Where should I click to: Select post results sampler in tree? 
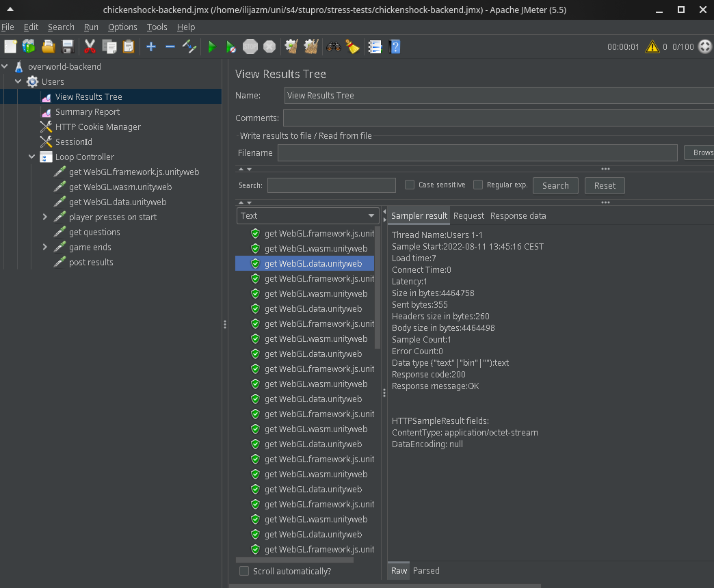coord(91,262)
